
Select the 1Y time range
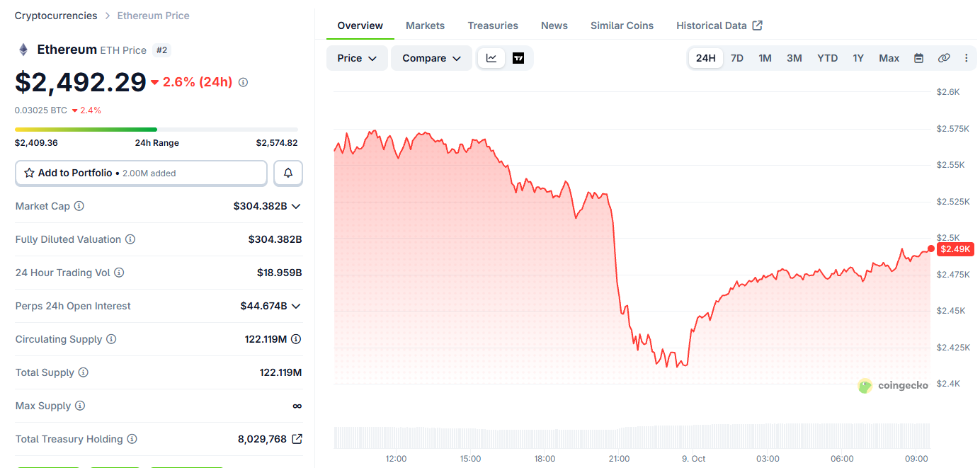click(858, 58)
